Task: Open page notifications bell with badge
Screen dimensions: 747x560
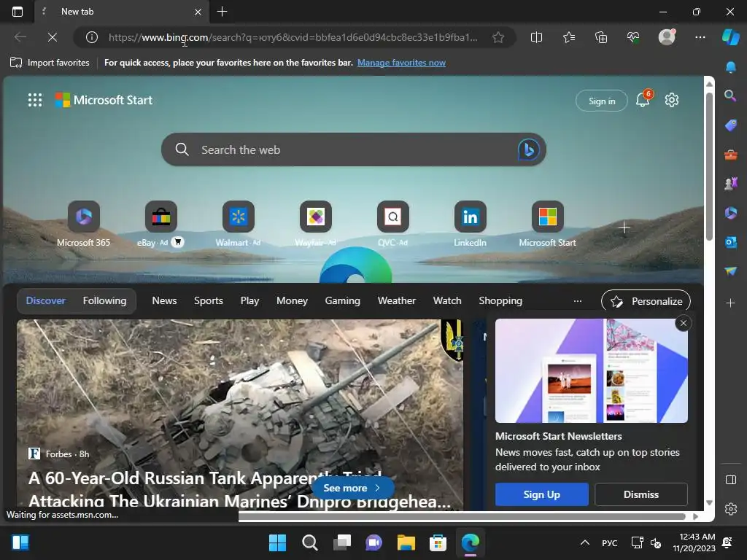Action: (643, 98)
